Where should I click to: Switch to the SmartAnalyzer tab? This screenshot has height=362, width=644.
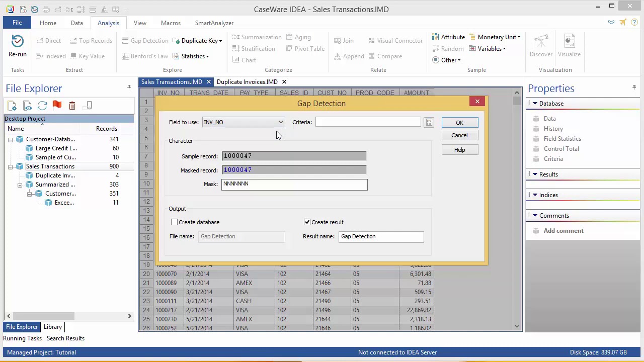tap(214, 23)
